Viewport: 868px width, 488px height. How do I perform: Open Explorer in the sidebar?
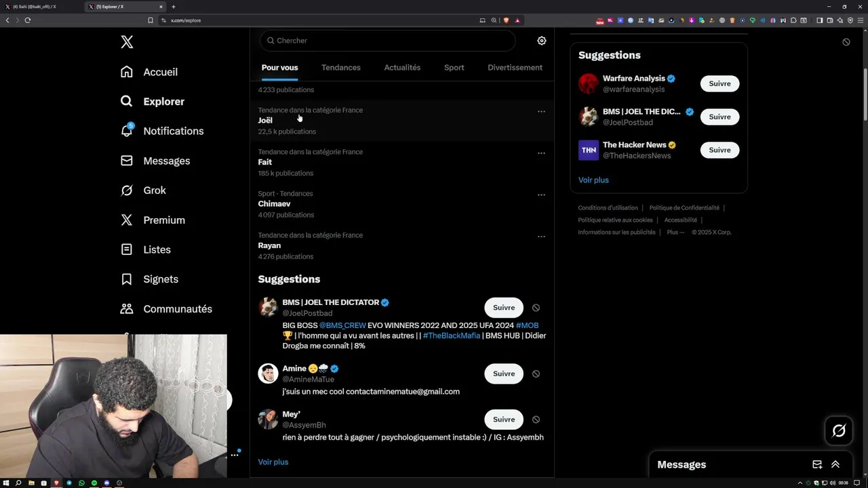(x=153, y=102)
